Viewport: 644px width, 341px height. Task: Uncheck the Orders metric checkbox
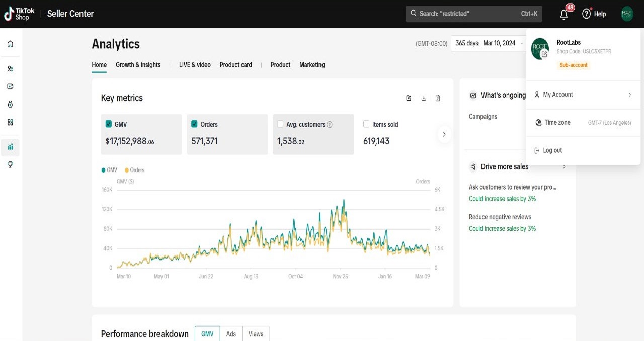[x=194, y=124]
